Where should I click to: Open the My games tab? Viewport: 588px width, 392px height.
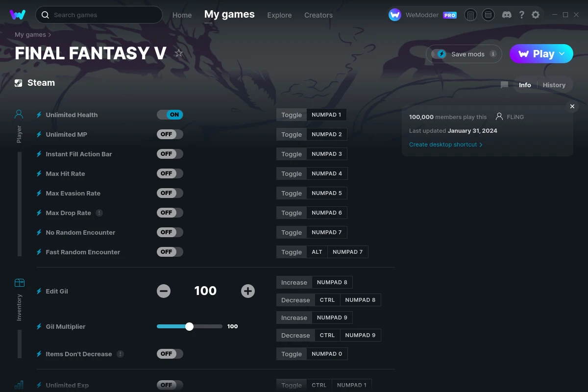point(229,15)
